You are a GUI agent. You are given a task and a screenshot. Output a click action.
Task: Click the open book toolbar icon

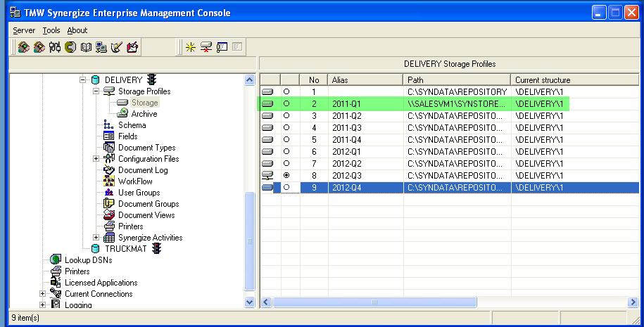click(86, 47)
